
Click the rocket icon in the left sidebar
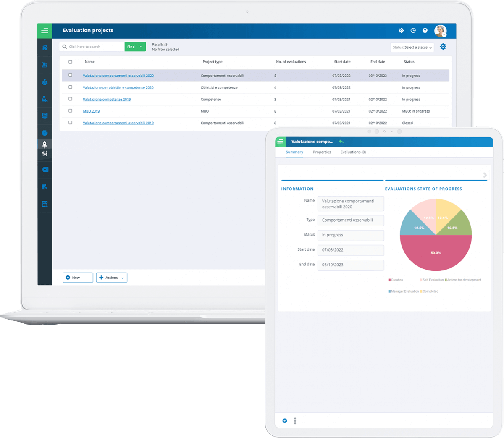[45, 144]
